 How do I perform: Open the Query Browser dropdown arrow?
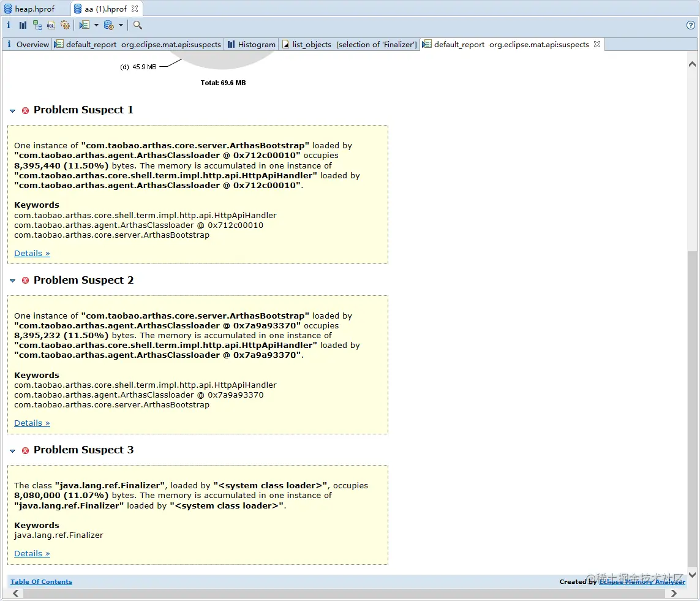(121, 25)
